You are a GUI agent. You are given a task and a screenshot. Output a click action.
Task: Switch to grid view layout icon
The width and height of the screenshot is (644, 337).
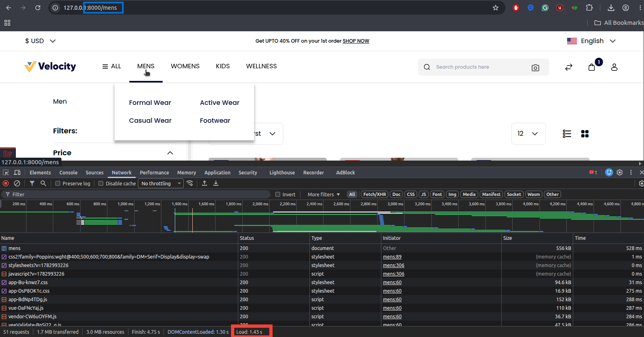[585, 134]
